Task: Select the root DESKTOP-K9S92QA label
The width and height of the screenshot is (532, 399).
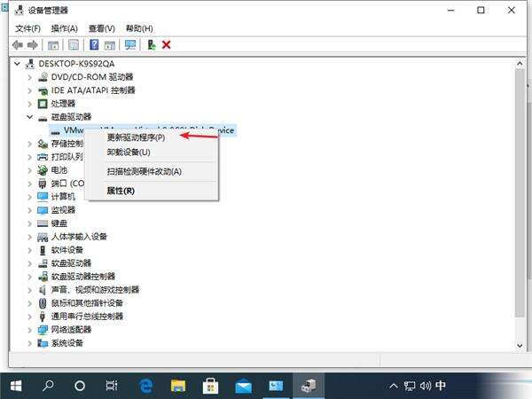Action: coord(76,64)
